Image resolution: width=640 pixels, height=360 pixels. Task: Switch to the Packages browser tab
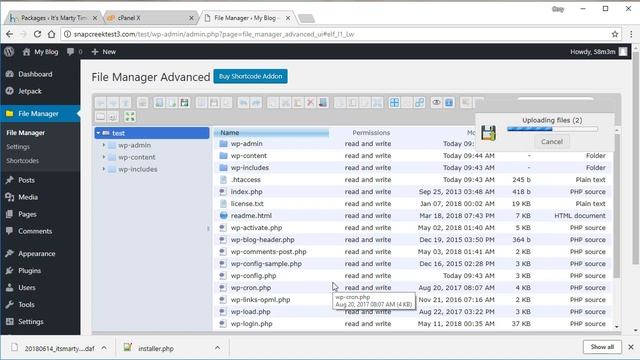tap(53, 18)
